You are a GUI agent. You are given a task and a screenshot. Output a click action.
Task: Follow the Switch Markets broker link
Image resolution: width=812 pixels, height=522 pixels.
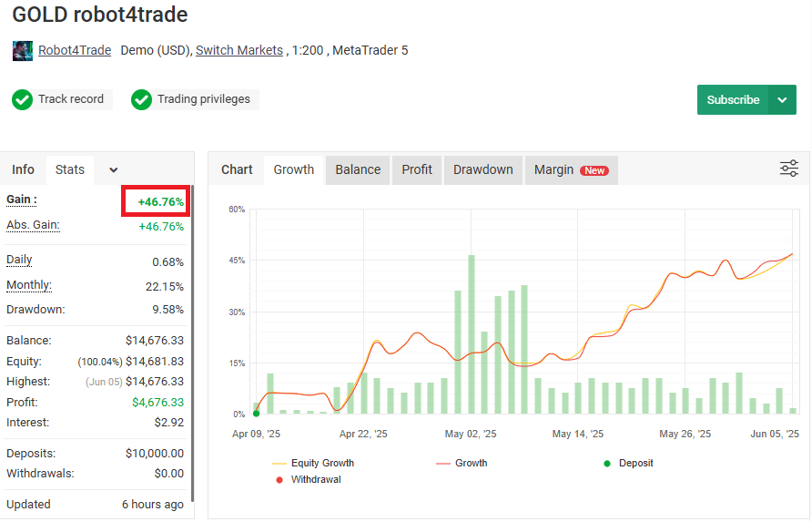pyautogui.click(x=239, y=50)
